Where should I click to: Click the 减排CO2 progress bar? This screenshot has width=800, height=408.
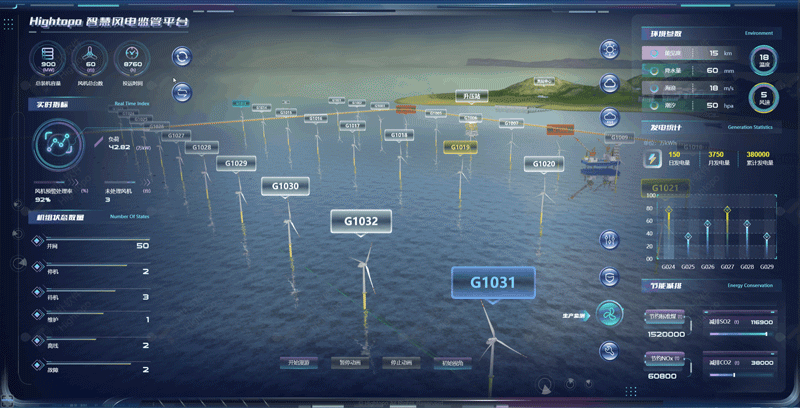tap(739, 375)
